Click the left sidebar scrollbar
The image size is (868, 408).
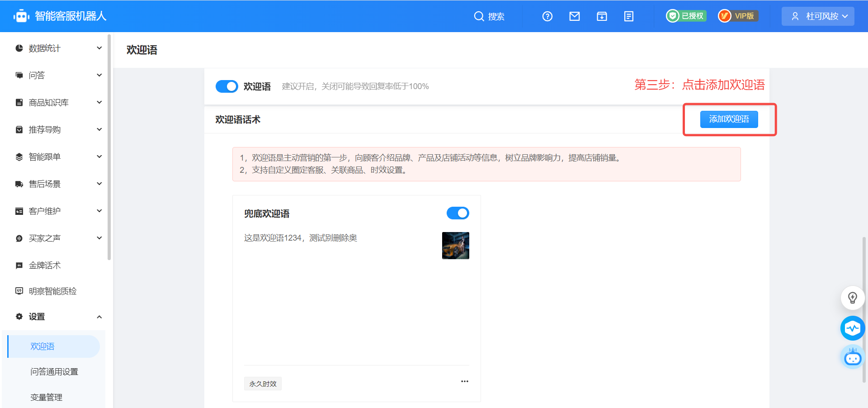[109, 147]
